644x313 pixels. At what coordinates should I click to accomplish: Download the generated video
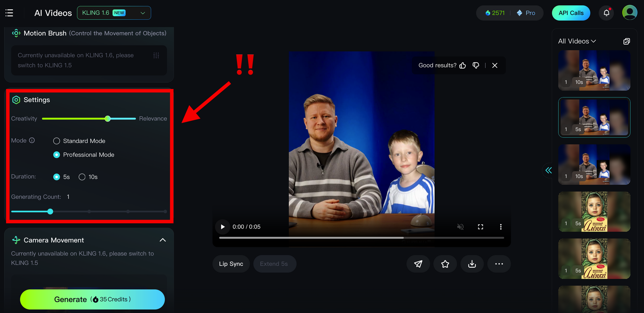pyautogui.click(x=472, y=264)
